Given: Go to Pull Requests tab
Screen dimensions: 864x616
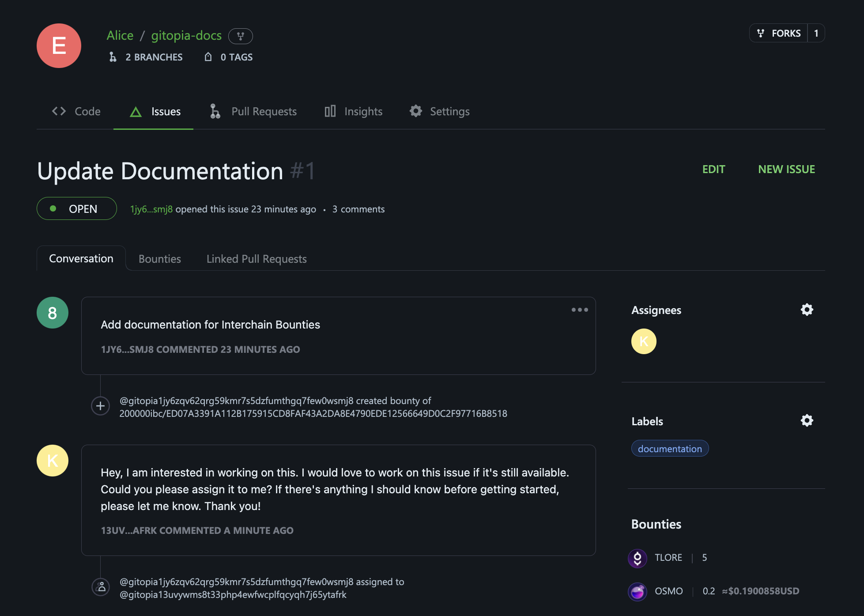Looking at the screenshot, I should 253,111.
